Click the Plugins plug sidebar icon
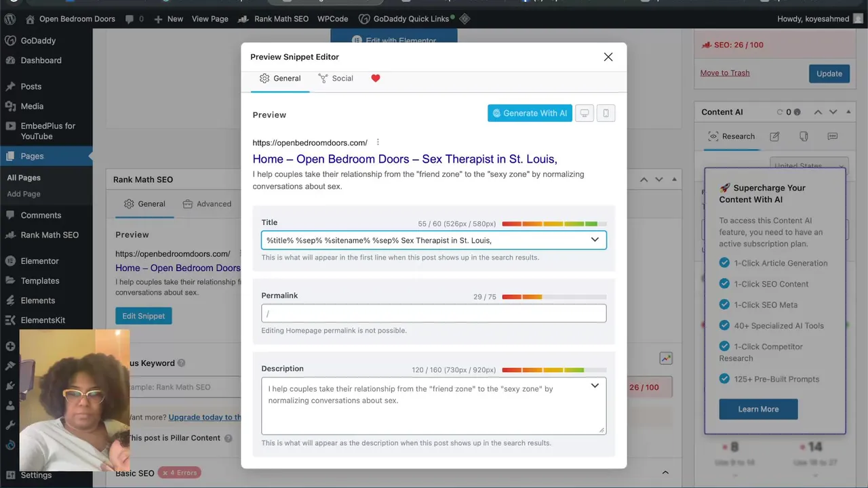Image resolution: width=868 pixels, height=488 pixels. pos(10,386)
